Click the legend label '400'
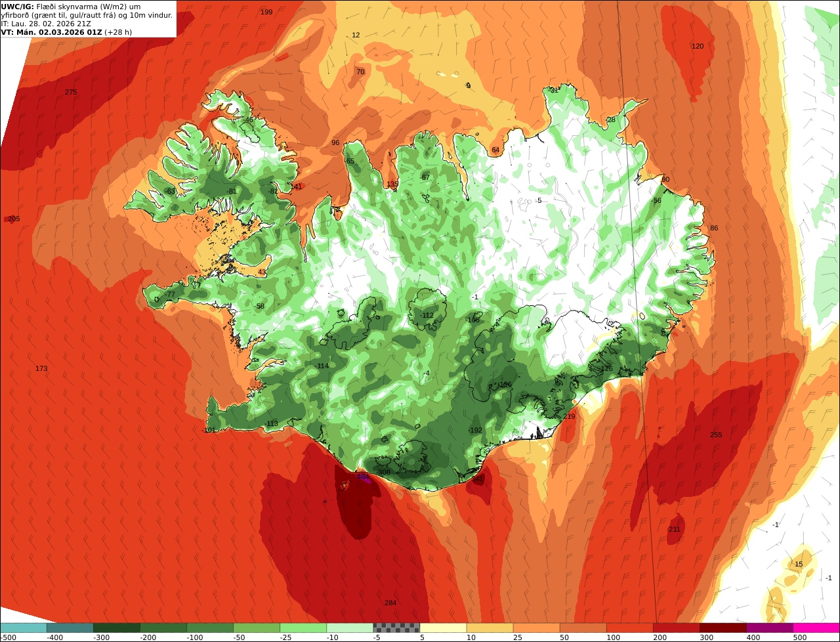 [753, 637]
